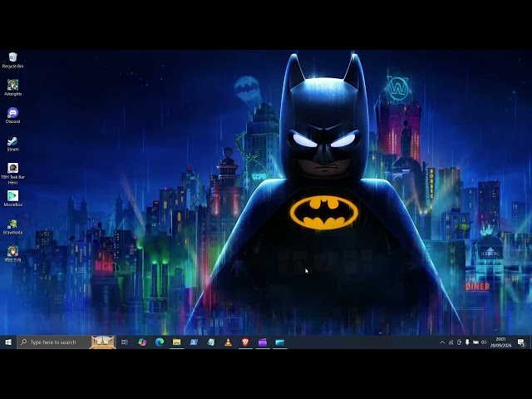Open PowerShell from the taskbar
Screen dimensions: 532x399
194,342
